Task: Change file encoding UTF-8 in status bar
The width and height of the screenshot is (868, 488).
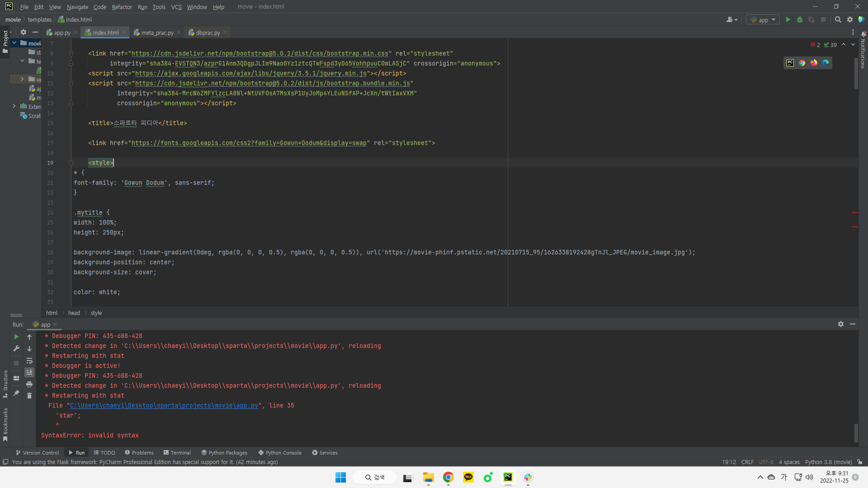Action: point(766,462)
